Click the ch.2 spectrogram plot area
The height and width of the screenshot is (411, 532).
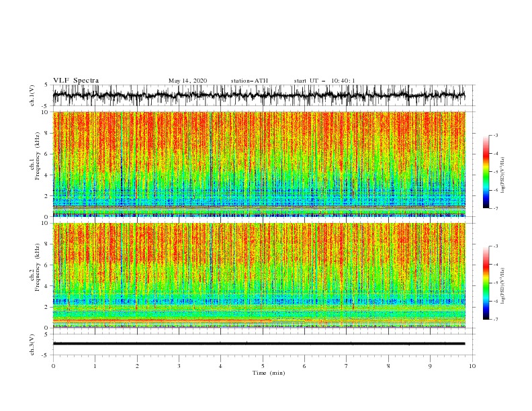pyautogui.click(x=259, y=275)
